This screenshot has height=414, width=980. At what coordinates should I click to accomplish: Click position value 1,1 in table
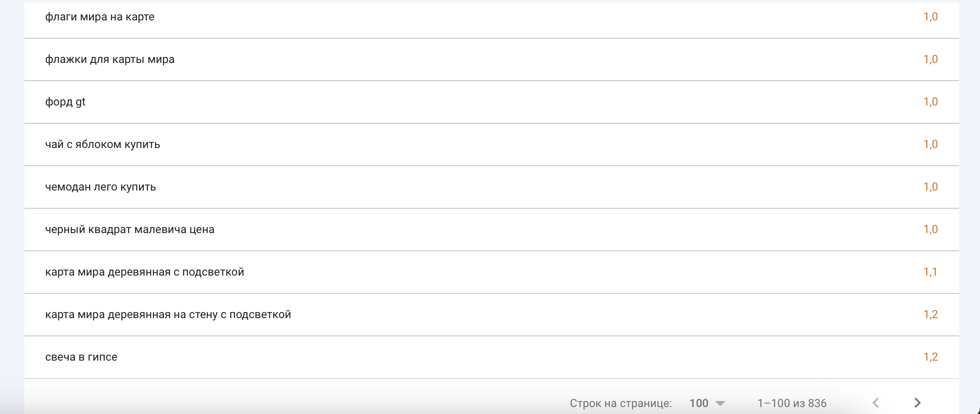(930, 272)
